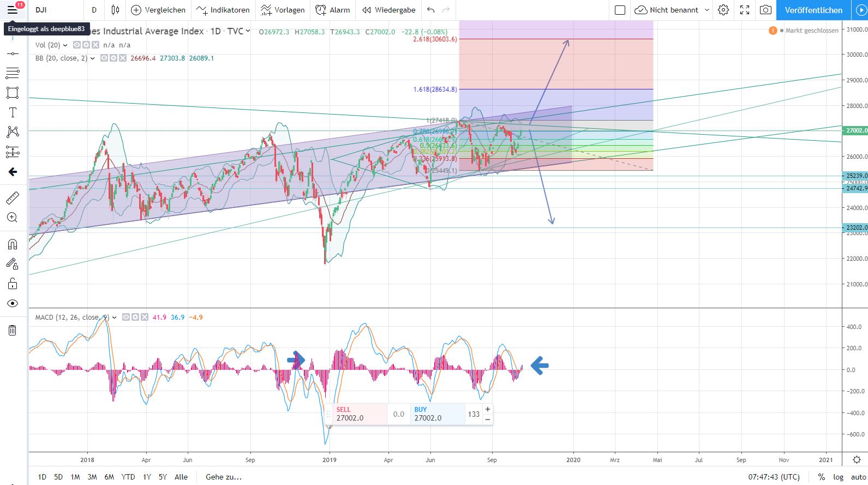Open MACD indicator settings gear

[x=135, y=317]
